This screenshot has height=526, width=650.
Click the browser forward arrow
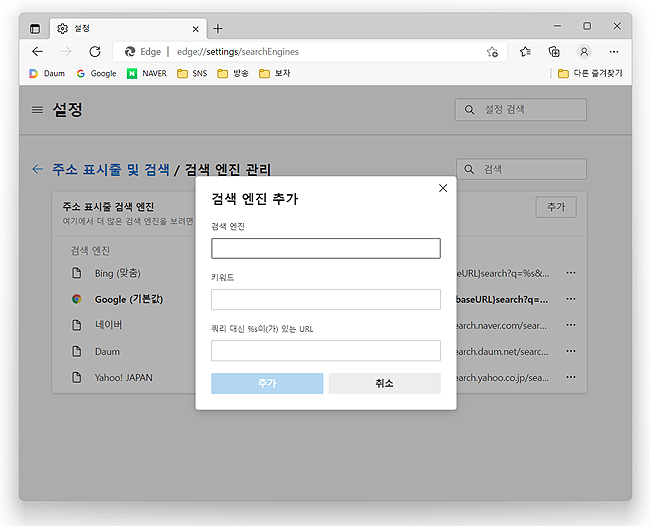click(66, 51)
